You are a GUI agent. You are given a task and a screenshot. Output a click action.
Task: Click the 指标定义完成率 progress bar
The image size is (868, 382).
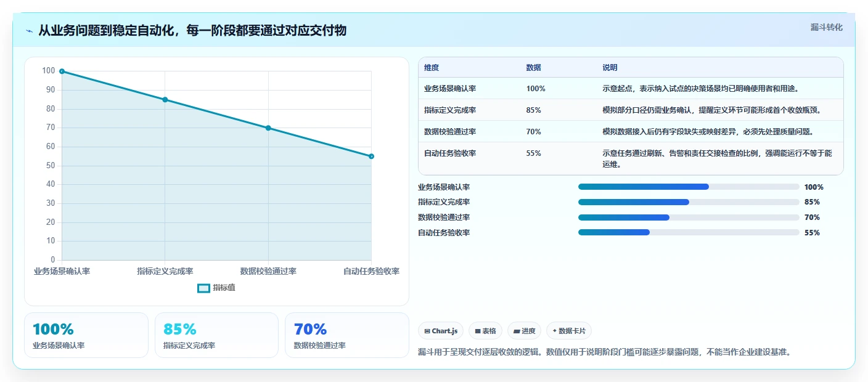pos(689,202)
